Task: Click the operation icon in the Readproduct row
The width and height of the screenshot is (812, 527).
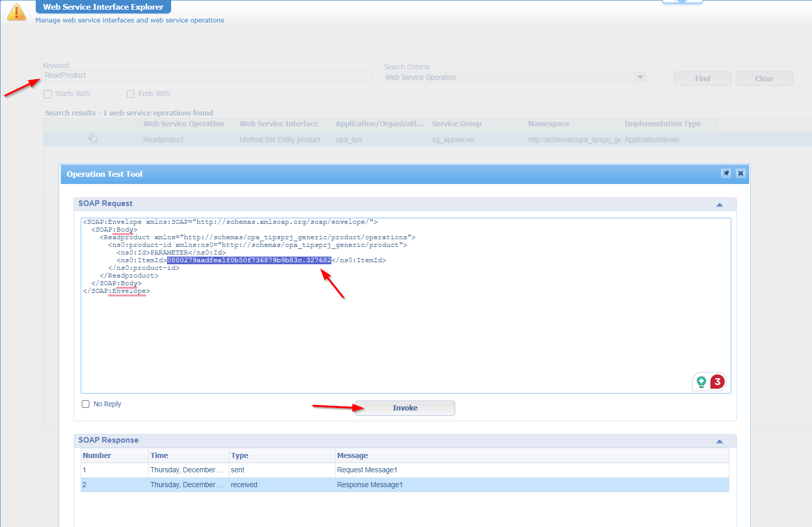Action: click(x=92, y=139)
